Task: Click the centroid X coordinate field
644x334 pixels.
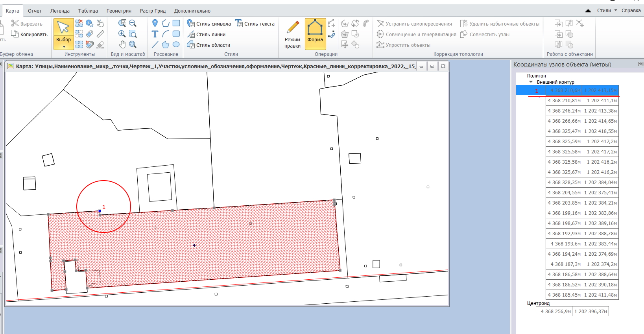Action: point(554,312)
